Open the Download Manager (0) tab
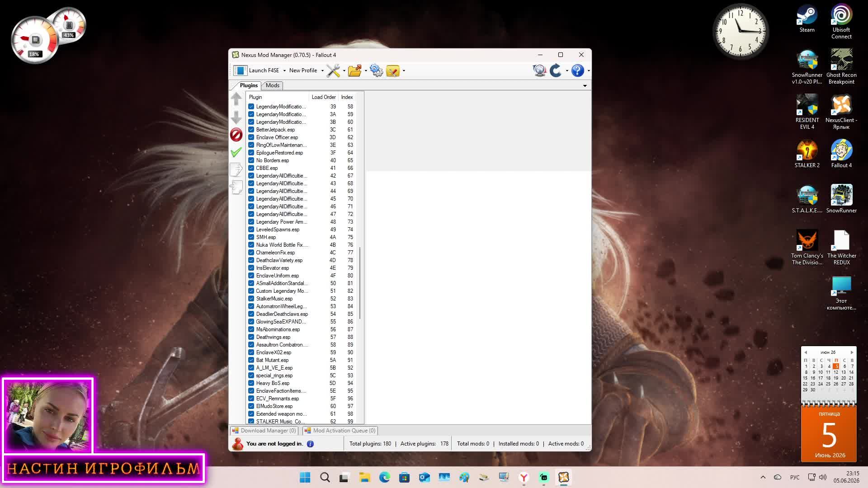This screenshot has height=488, width=868. [264, 431]
